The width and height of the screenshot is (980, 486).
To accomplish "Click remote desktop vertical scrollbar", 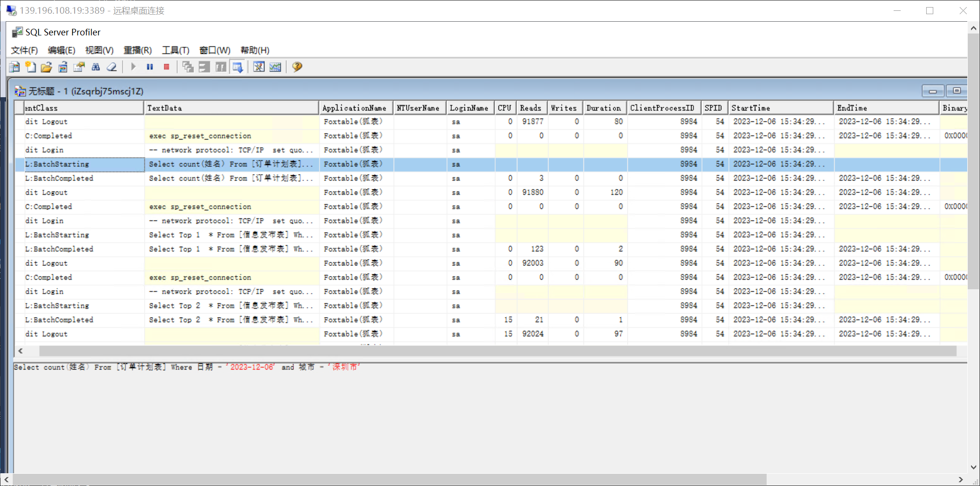I will coord(973,160).
